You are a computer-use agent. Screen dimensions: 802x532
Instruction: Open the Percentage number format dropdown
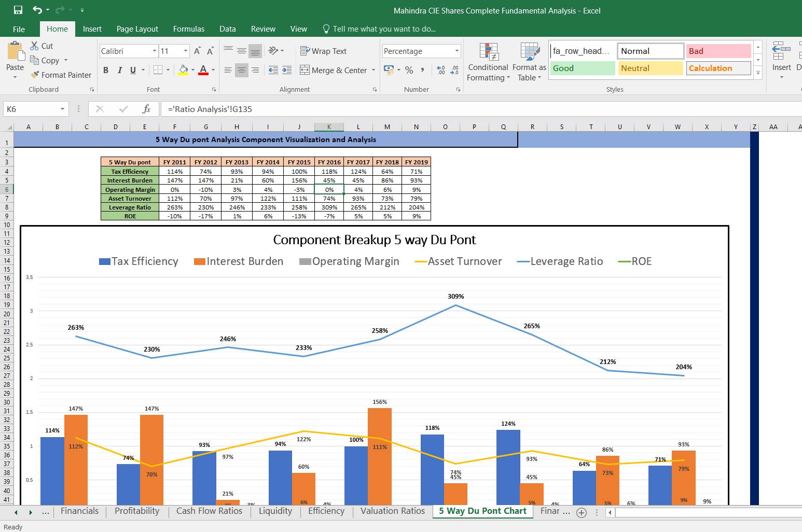[457, 51]
